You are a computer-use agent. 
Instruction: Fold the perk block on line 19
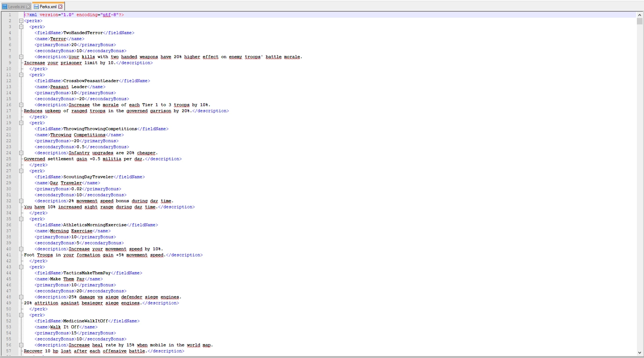tap(21, 123)
